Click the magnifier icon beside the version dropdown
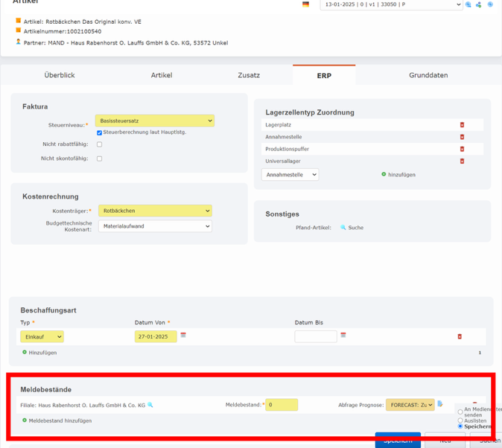This screenshot has width=502, height=448. [468, 4]
